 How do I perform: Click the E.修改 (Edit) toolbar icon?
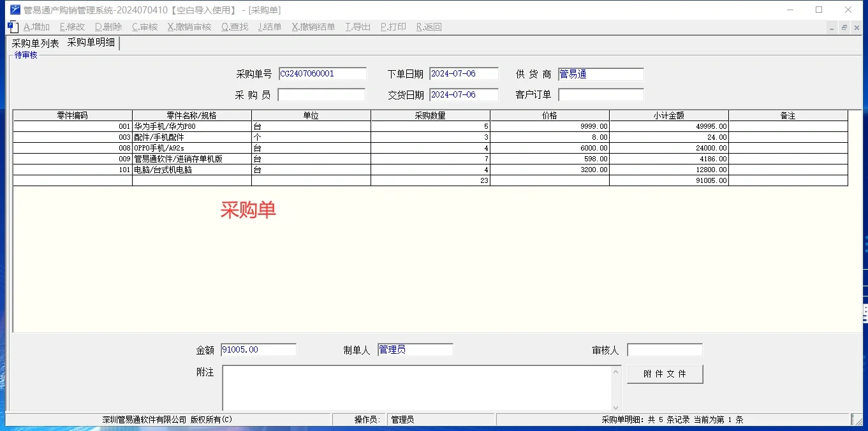pyautogui.click(x=71, y=27)
